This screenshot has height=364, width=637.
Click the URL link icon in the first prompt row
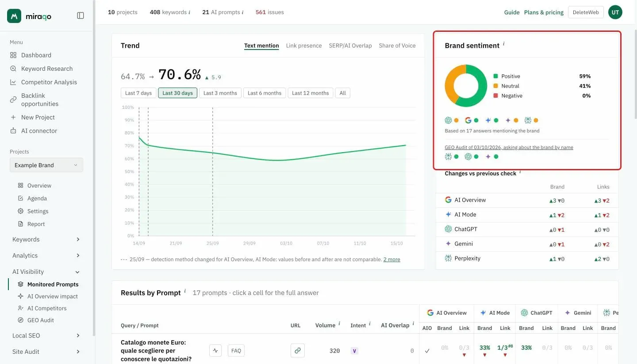(298, 351)
